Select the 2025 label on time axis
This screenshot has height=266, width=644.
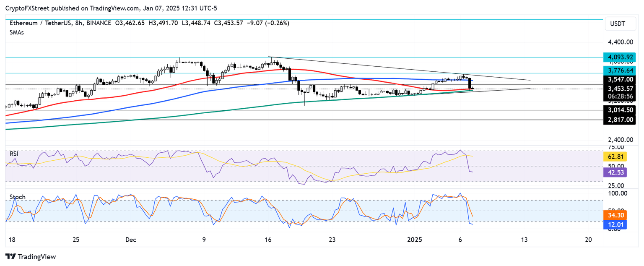coord(415,240)
